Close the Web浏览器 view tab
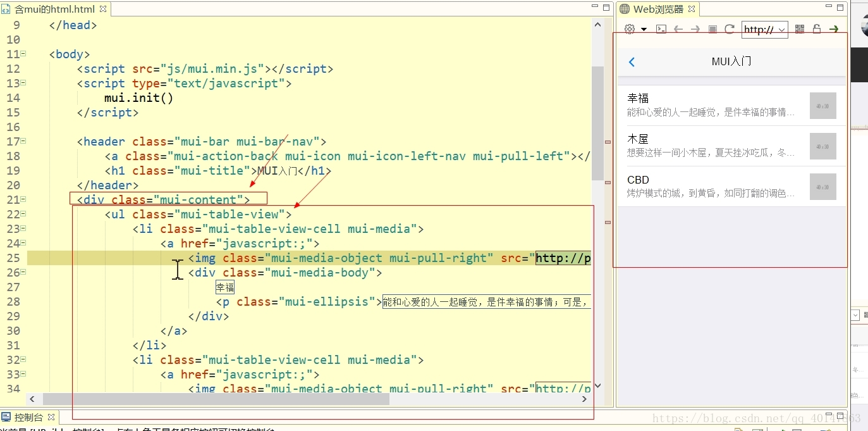The height and width of the screenshot is (431, 868). click(x=692, y=9)
